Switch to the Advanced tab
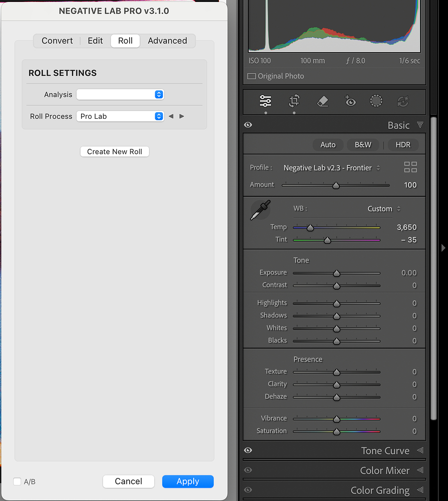The image size is (448, 501). point(167,41)
